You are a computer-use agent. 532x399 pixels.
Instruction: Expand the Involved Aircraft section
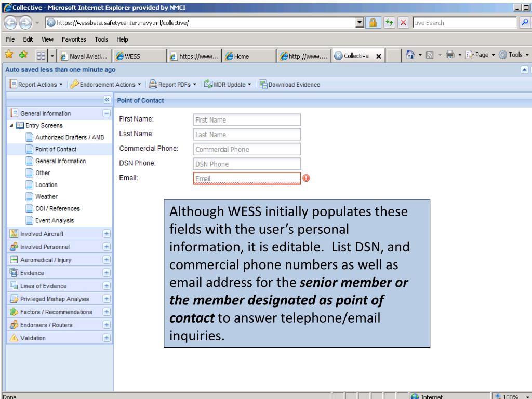[107, 234]
